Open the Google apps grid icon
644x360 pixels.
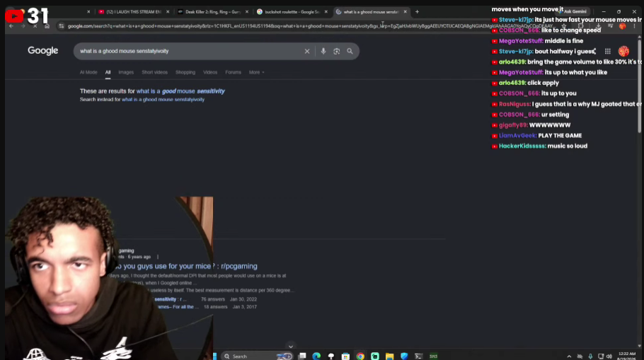click(607, 52)
